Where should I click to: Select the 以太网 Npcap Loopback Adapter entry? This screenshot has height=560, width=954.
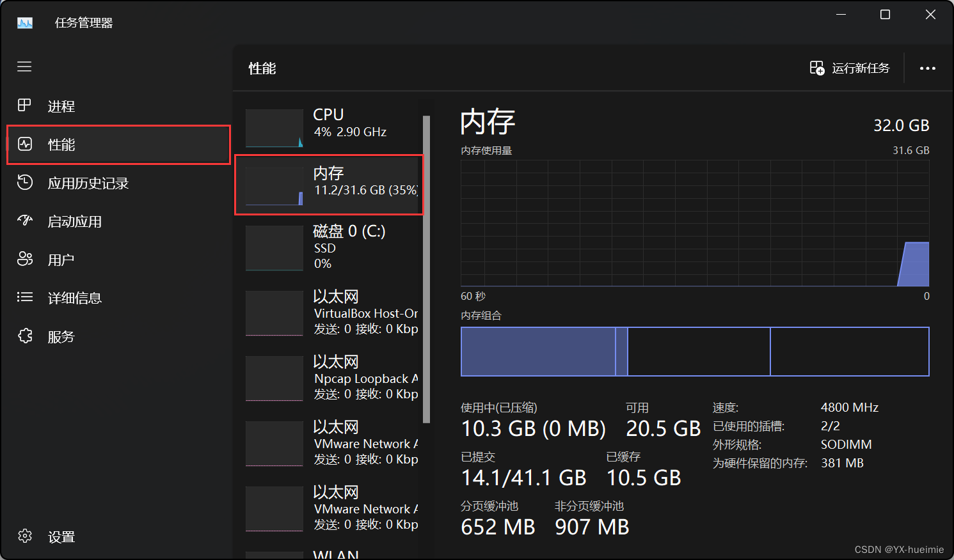point(329,378)
